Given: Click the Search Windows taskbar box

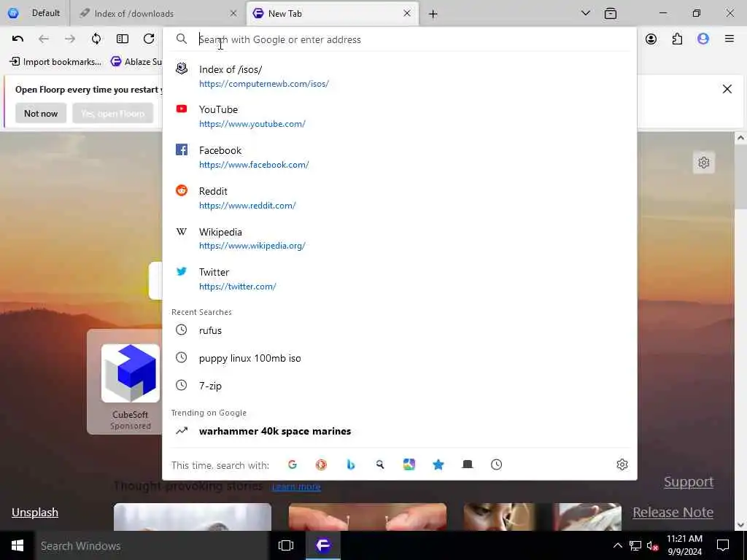Looking at the screenshot, I should [152, 545].
